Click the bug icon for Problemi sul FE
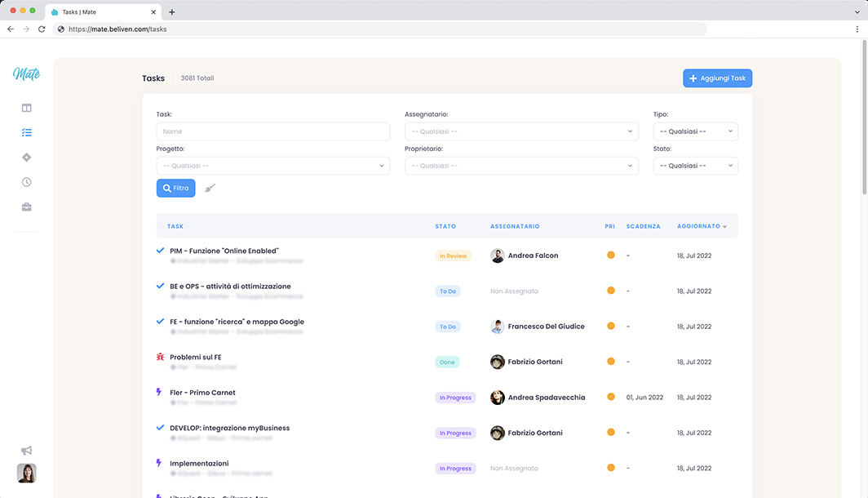The image size is (868, 498). [160, 357]
